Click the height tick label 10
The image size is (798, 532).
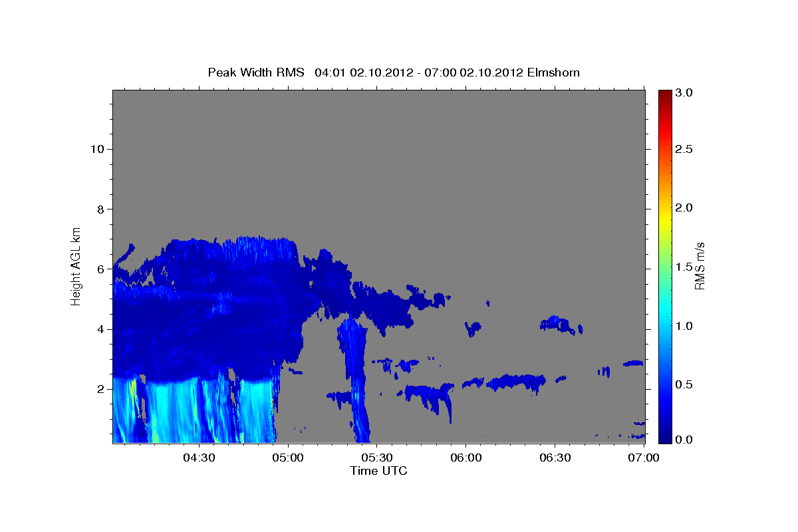pyautogui.click(x=96, y=149)
